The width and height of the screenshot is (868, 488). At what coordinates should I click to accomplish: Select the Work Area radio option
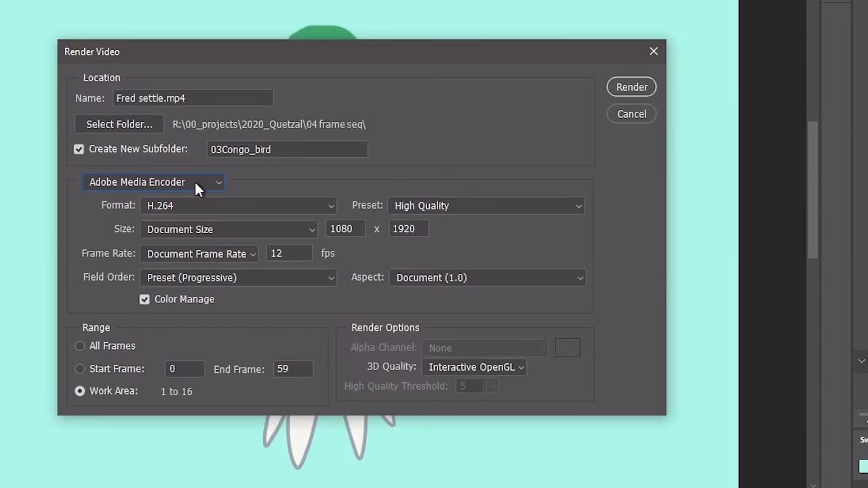click(79, 391)
